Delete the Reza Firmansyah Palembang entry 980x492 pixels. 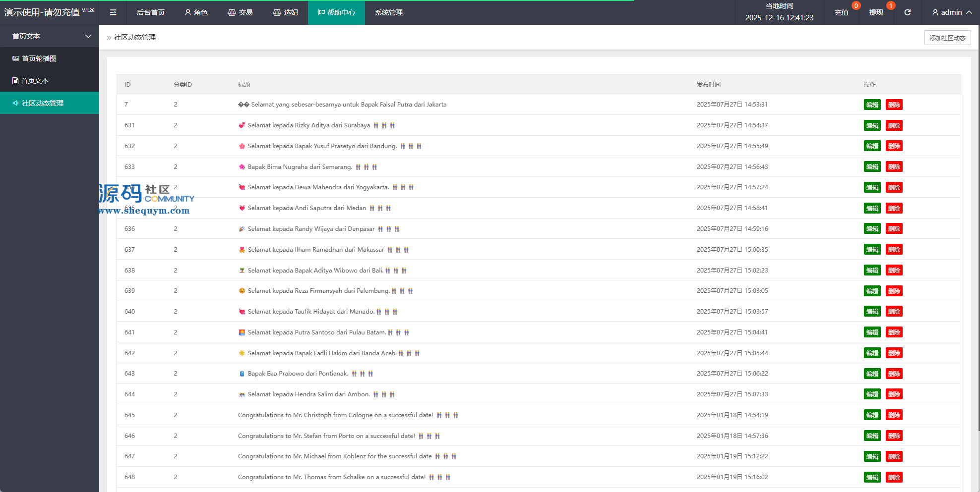click(x=894, y=291)
